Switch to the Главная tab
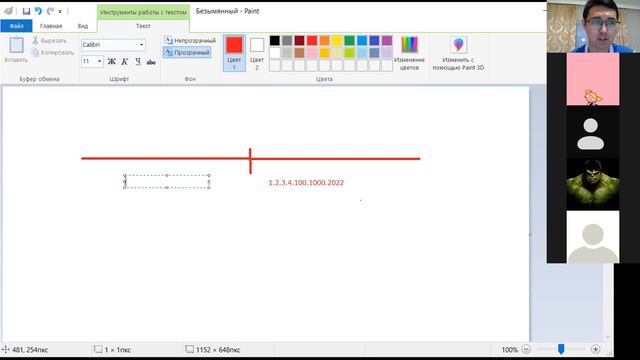This screenshot has height=360, width=640. click(51, 26)
